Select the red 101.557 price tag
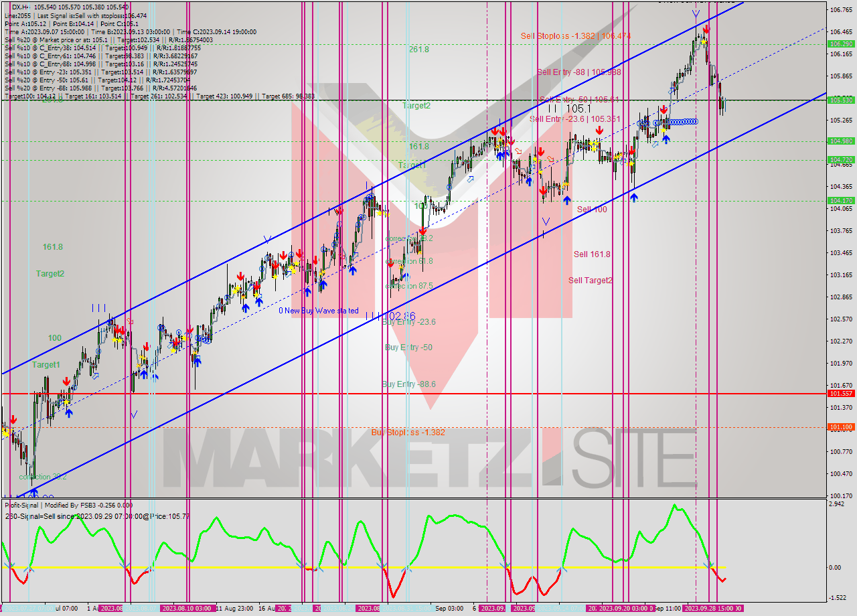This screenshot has height=616, width=857. (x=841, y=394)
